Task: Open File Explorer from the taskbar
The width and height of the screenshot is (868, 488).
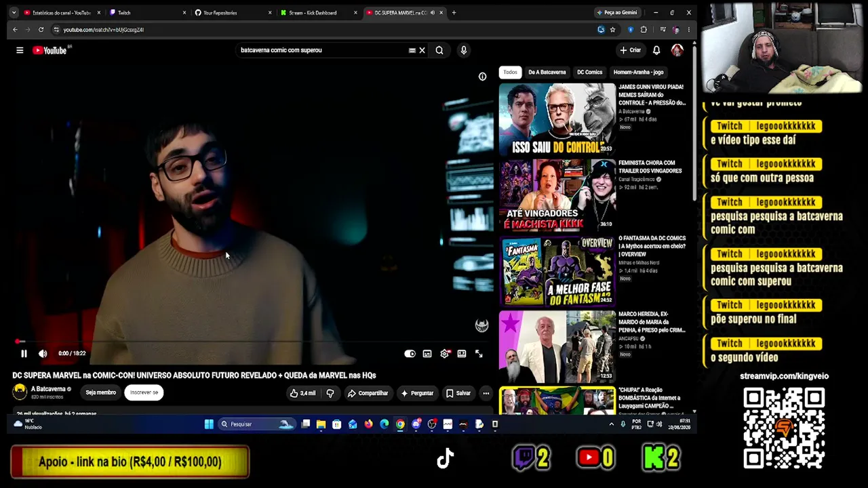Action: (321, 424)
